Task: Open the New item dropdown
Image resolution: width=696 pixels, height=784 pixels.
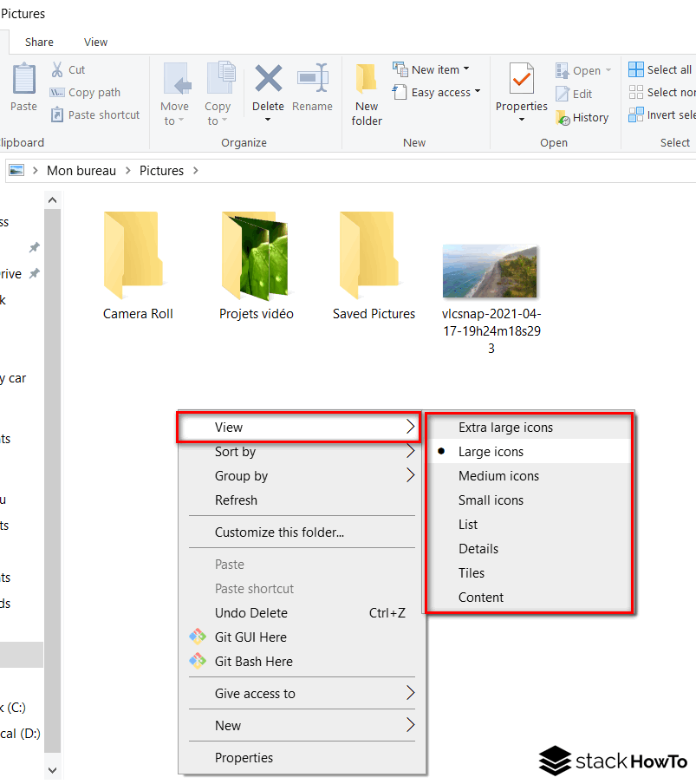Action: point(433,69)
